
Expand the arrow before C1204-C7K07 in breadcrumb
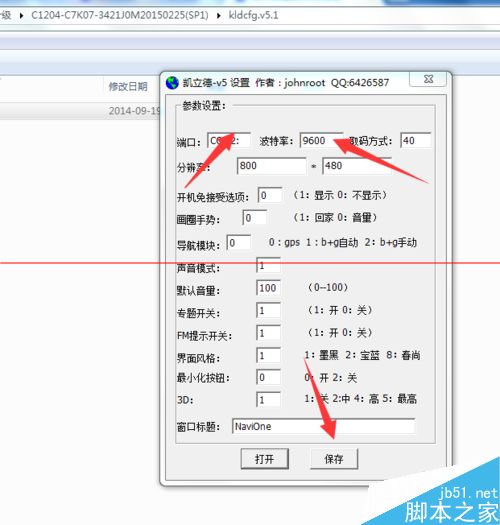point(21,15)
